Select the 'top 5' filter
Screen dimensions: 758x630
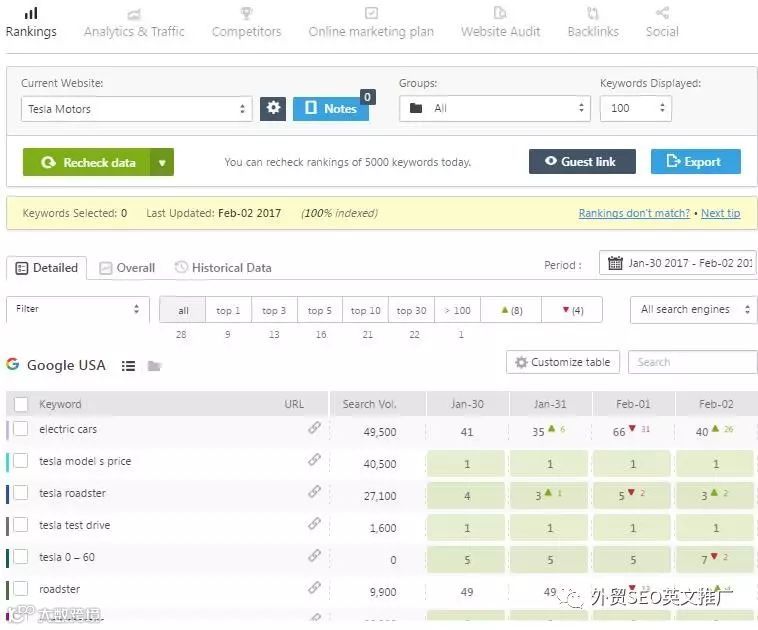pos(319,310)
